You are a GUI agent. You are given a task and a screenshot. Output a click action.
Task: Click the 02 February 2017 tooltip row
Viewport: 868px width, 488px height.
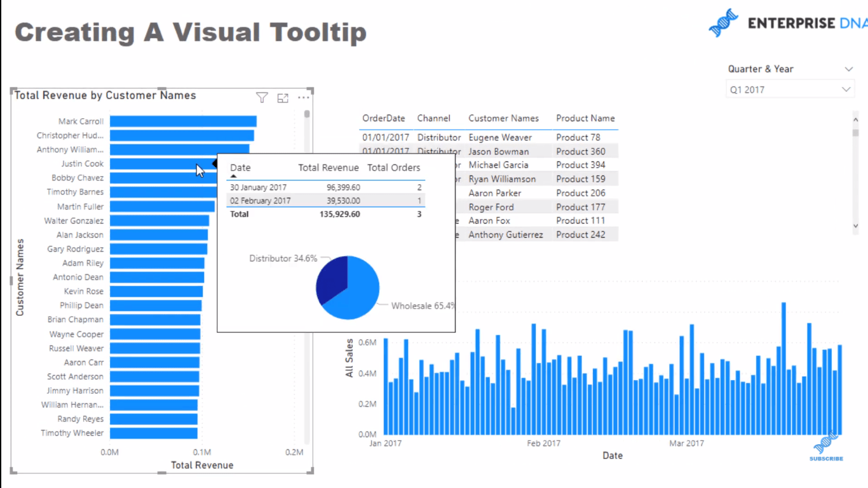coord(326,201)
